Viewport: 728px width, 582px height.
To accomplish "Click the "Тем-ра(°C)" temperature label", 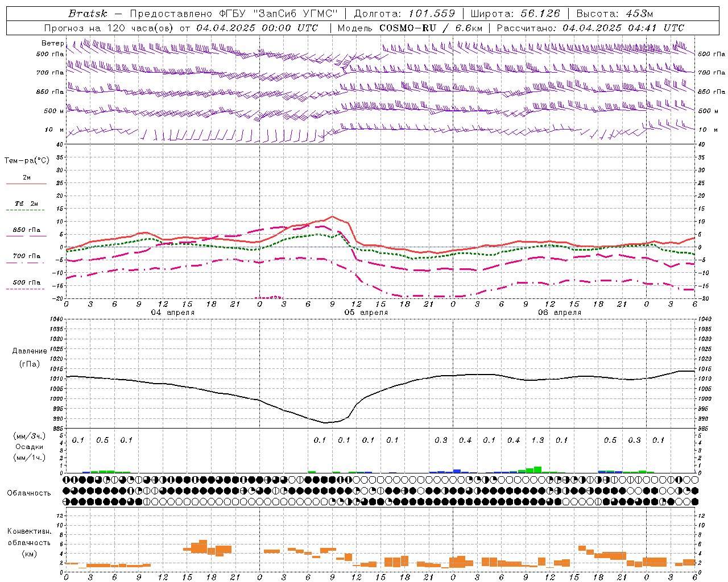I will click(x=27, y=161).
